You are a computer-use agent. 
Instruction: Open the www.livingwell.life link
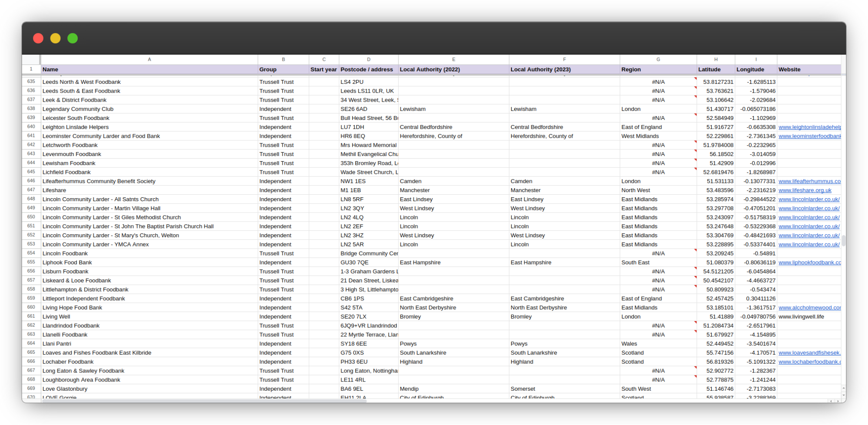click(x=801, y=316)
